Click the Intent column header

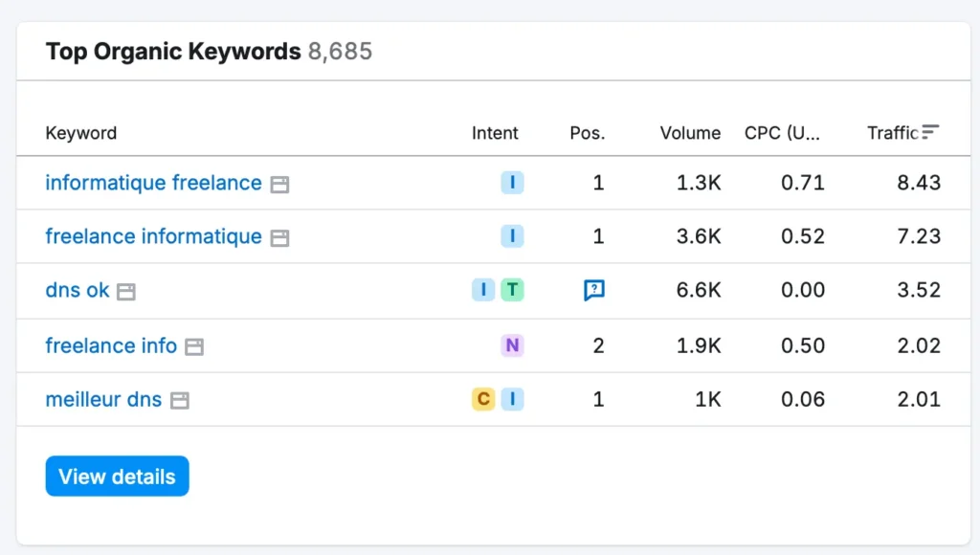pyautogui.click(x=495, y=133)
